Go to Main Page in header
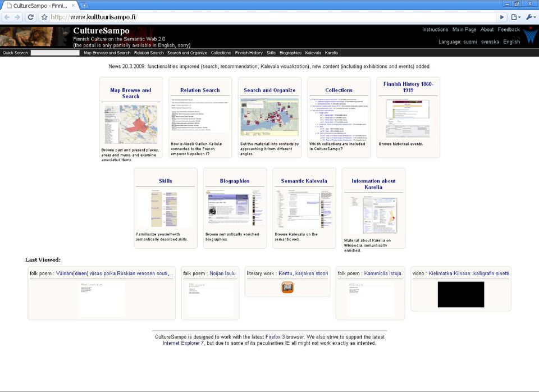The image size is (539, 392). click(x=464, y=30)
